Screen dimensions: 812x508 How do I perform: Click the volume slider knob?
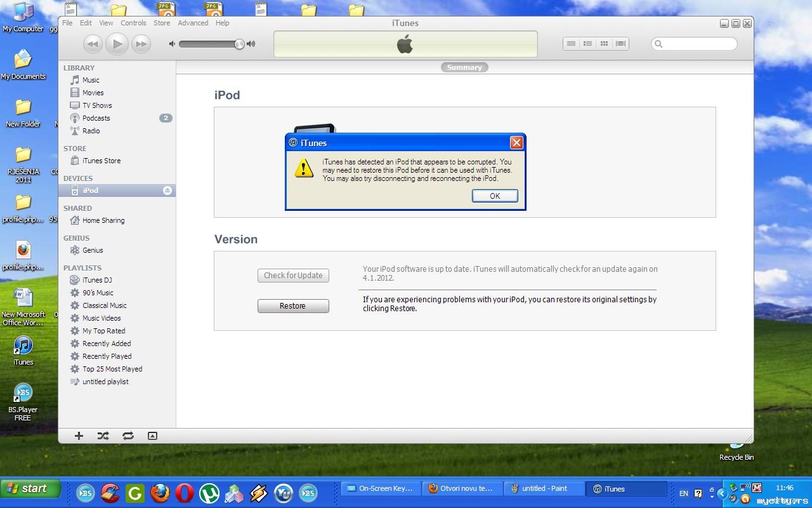pos(239,44)
